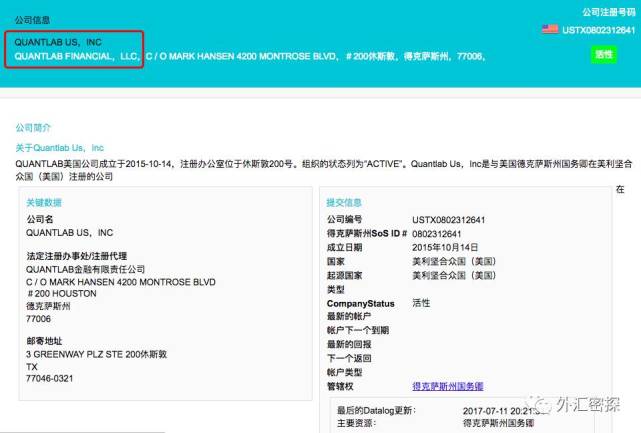Screen dimensions: 641x433
Task: Click the SoS ID value 0802312641
Action: pyautogui.click(x=437, y=234)
